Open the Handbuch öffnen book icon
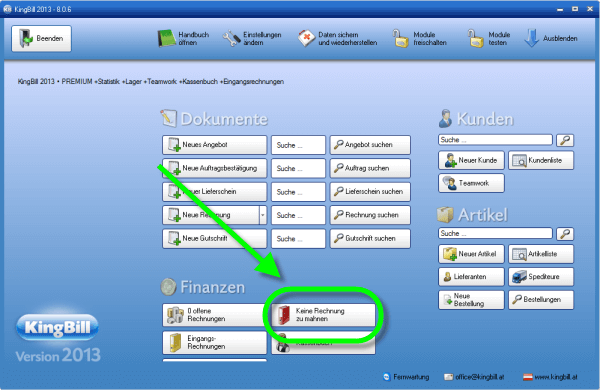 pyautogui.click(x=166, y=38)
